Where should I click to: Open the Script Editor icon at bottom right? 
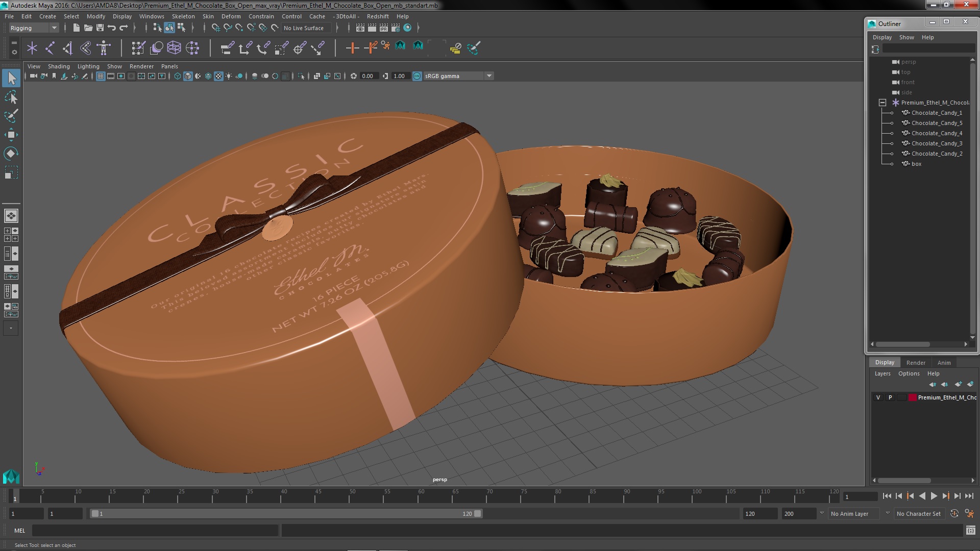[x=970, y=531]
